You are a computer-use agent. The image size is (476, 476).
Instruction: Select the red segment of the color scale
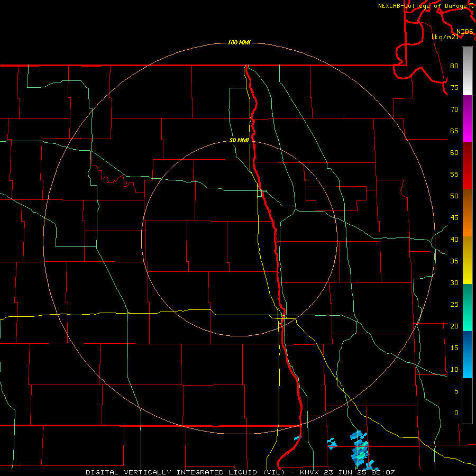click(467, 166)
